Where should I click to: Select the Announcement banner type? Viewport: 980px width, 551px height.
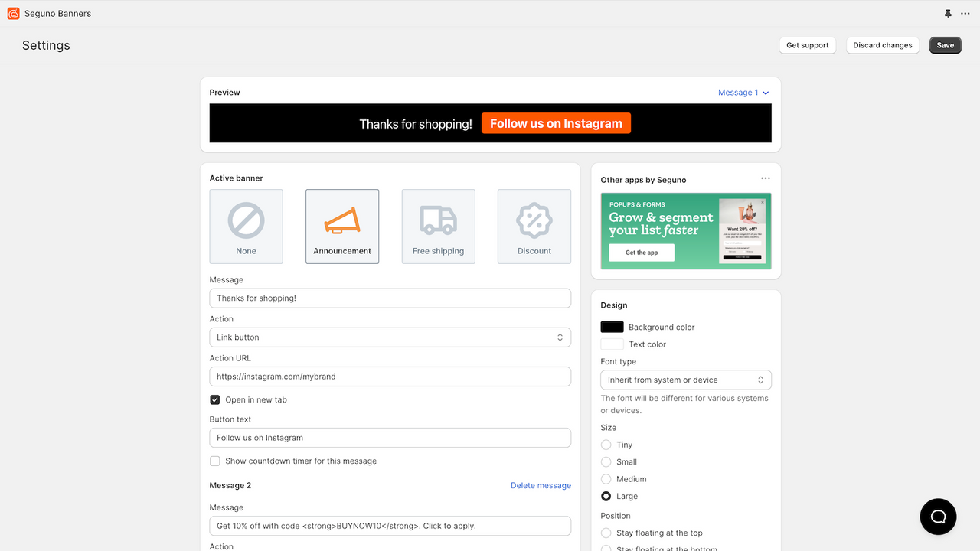(342, 226)
